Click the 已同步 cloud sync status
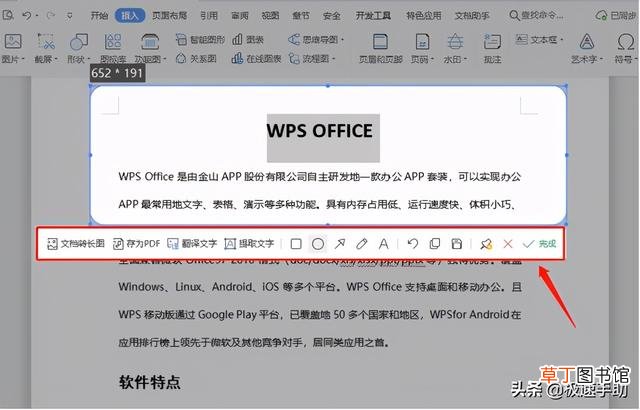The width and height of the screenshot is (640, 410). 616,16
